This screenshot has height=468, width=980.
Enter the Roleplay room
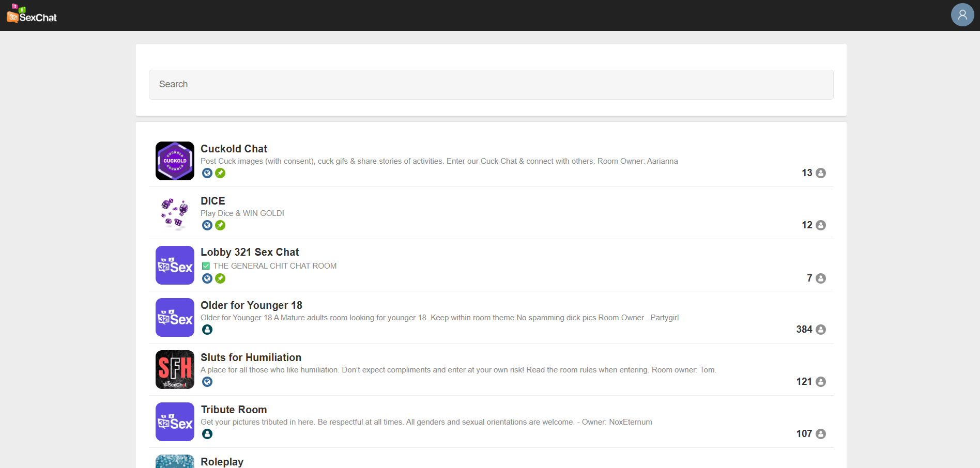point(222,462)
